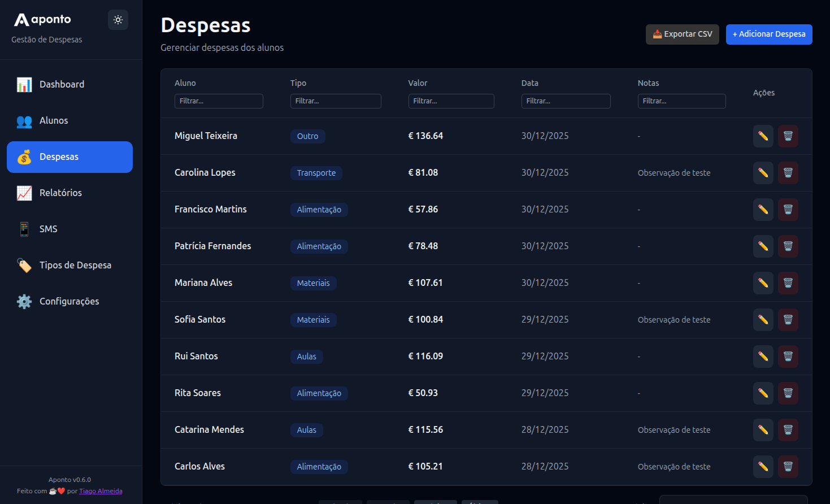Open Configurações settings page
The width and height of the screenshot is (830, 504).
(69, 302)
